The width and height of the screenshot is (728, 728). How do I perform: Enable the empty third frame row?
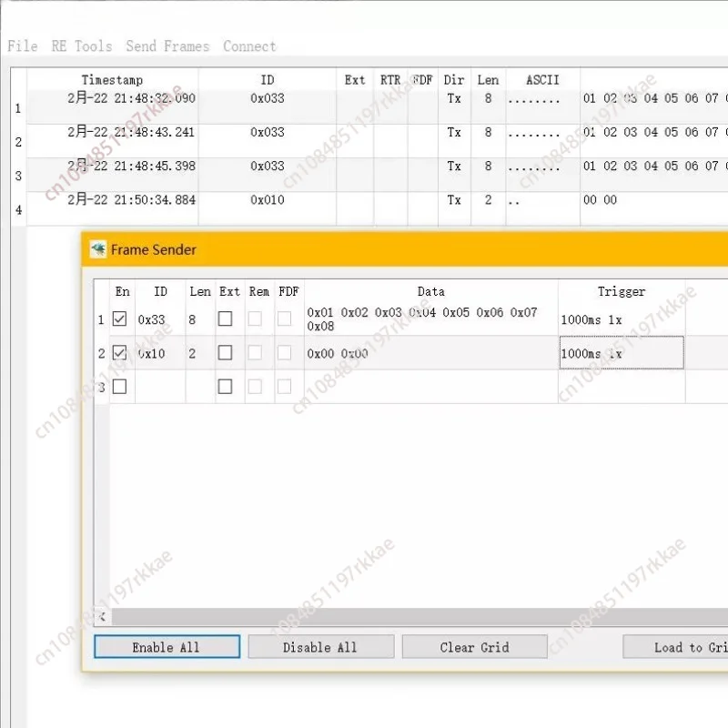click(119, 386)
